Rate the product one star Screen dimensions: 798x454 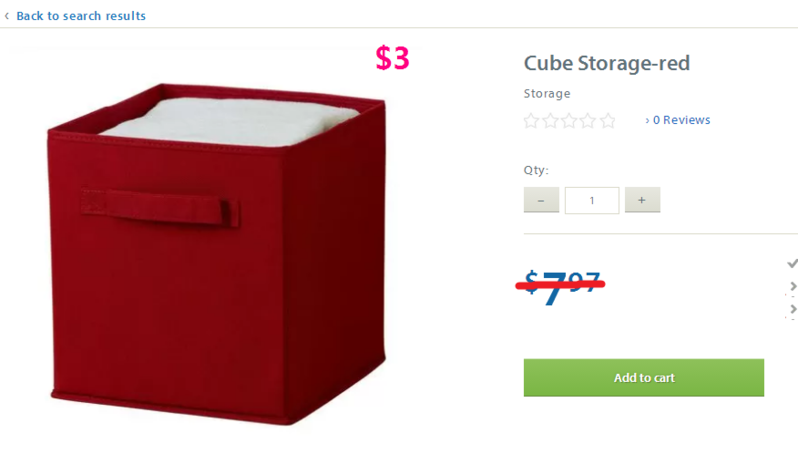coord(531,121)
